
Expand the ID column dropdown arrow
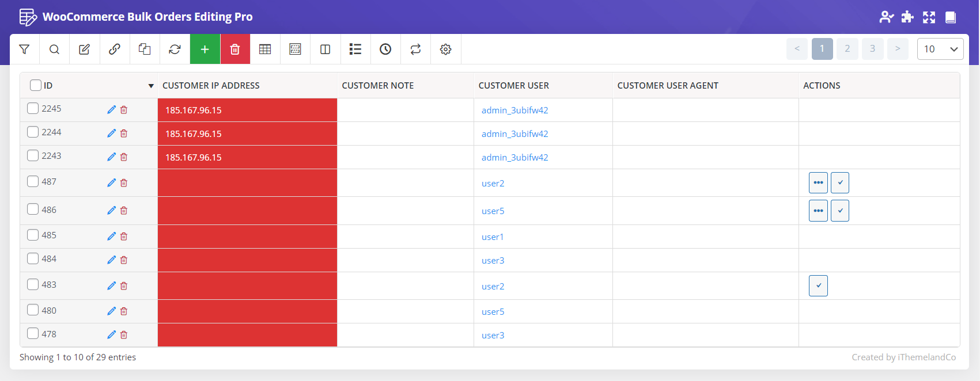pyautogui.click(x=151, y=86)
